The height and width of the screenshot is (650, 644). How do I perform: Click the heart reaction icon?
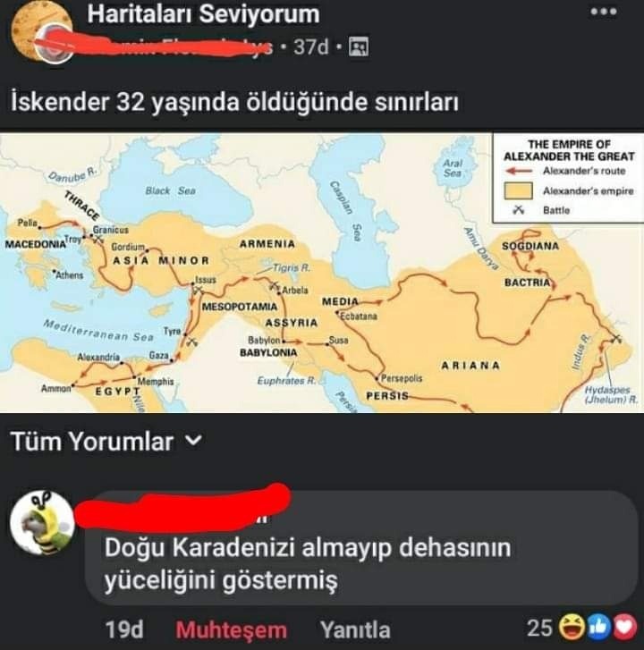624,627
